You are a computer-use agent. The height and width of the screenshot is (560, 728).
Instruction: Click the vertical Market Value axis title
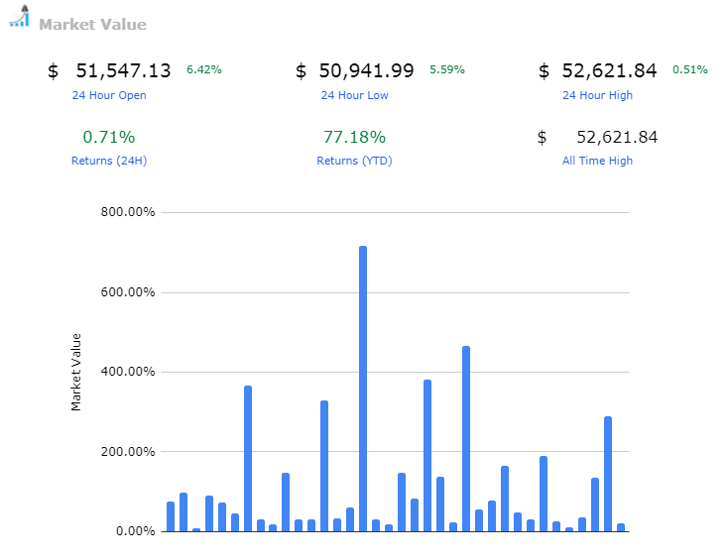click(x=76, y=372)
